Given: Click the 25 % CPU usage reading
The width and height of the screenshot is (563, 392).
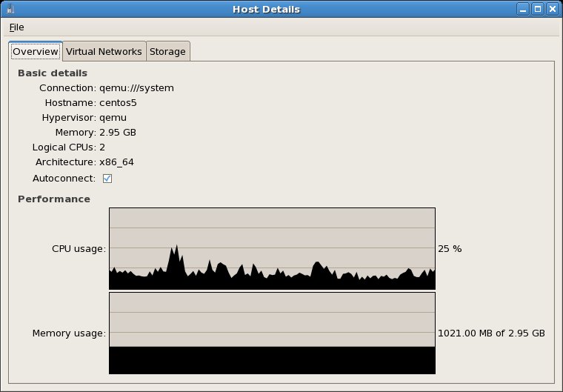Looking at the screenshot, I should [450, 249].
